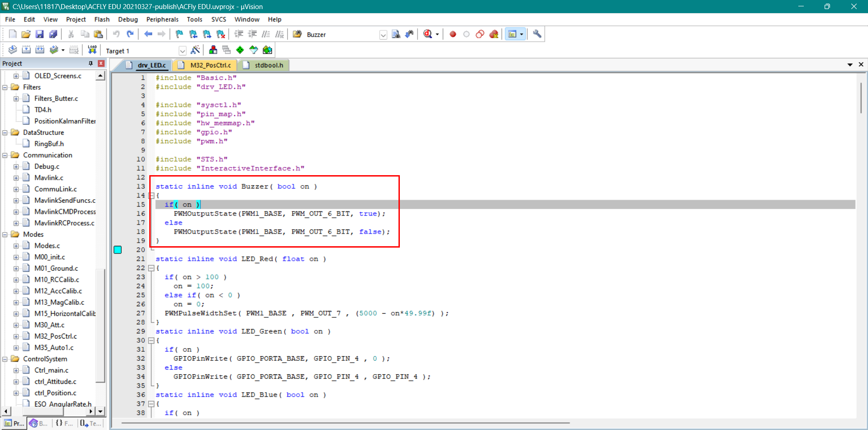Select RingBuf.h in the project tree

pos(49,144)
